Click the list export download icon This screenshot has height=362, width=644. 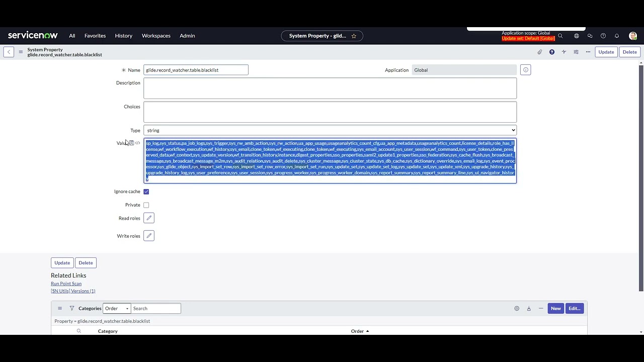529,308
